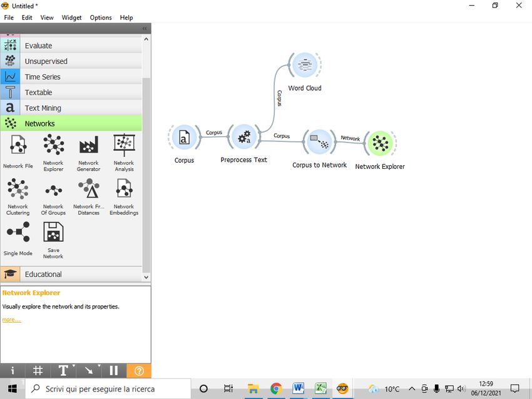532x399 pixels.
Task: Open the Edit menu
Action: tap(27, 18)
